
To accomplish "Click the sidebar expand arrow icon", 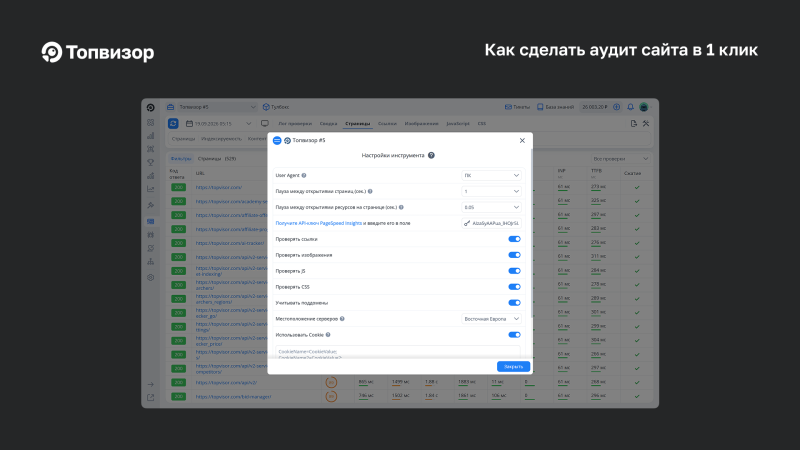I will [151, 385].
